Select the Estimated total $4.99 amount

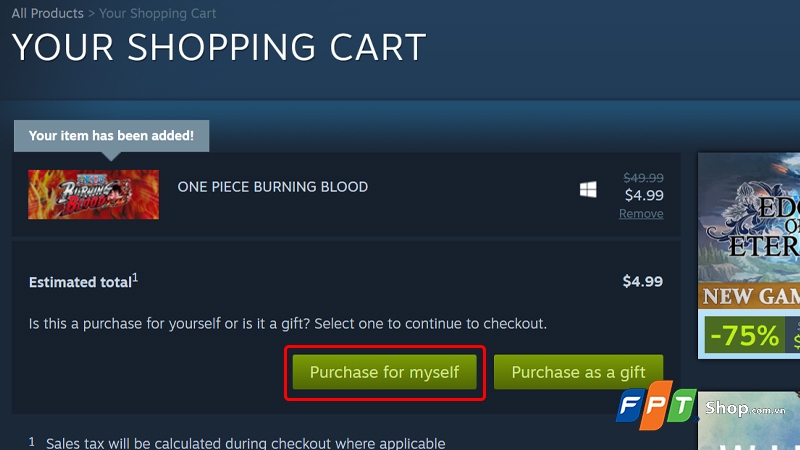(x=642, y=281)
